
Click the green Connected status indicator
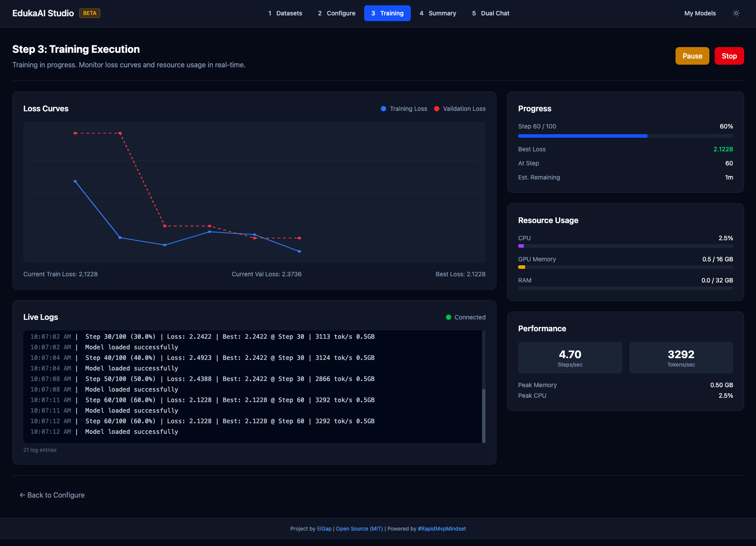point(448,317)
